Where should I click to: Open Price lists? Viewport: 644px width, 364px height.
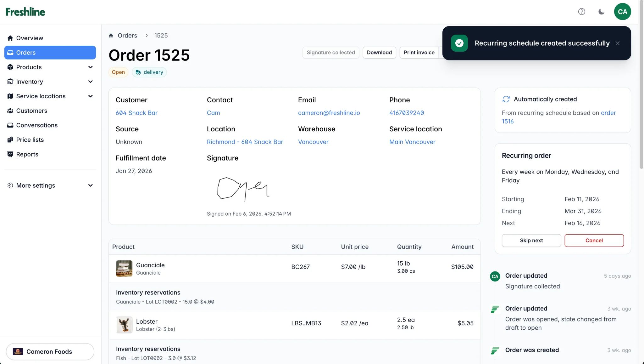pyautogui.click(x=30, y=139)
